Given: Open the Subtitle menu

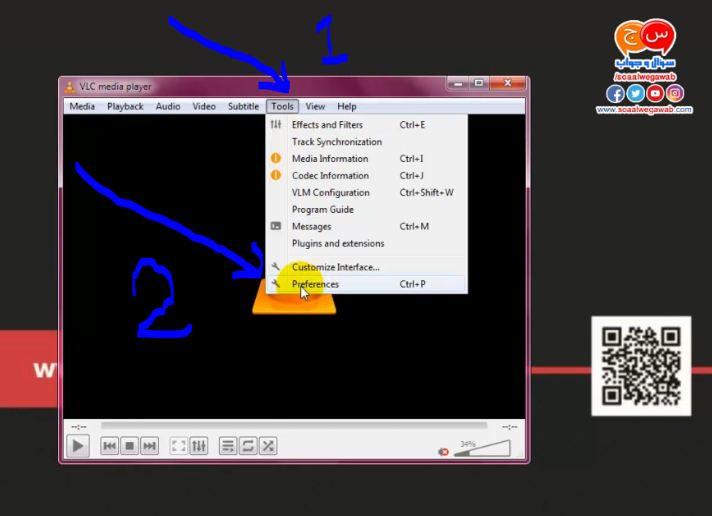Looking at the screenshot, I should [243, 106].
